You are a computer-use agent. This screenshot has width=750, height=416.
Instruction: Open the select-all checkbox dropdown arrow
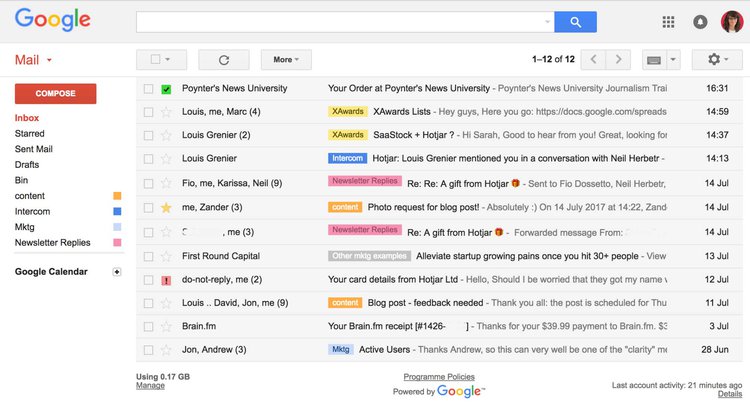pos(167,60)
